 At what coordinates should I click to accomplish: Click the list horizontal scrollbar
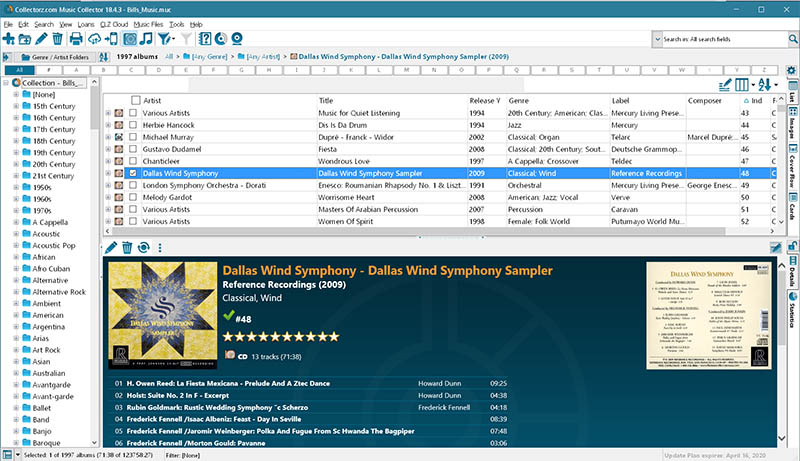pos(417,231)
